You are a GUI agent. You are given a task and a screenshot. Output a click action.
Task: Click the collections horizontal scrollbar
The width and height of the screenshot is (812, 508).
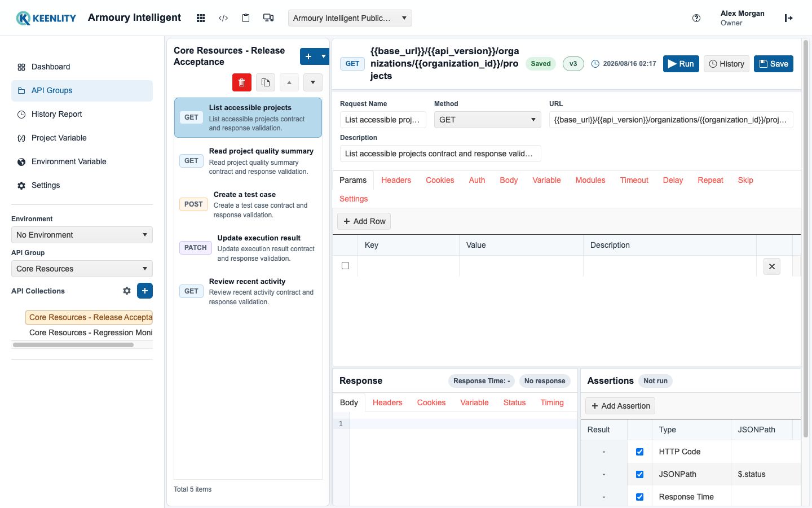tap(73, 344)
